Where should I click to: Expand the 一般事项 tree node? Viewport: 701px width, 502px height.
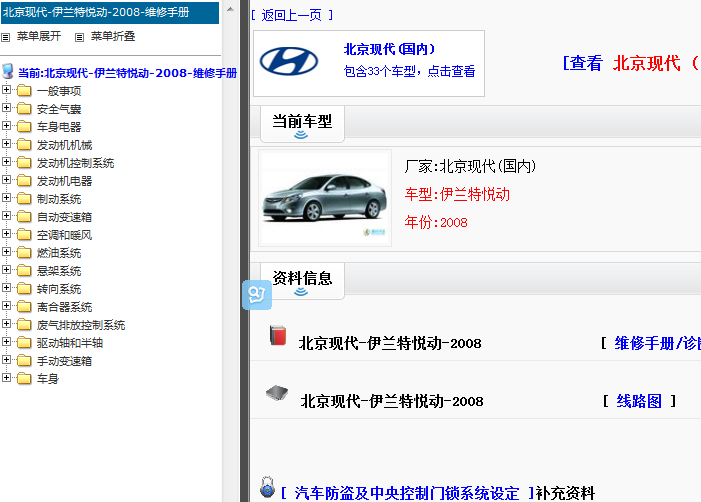6,90
